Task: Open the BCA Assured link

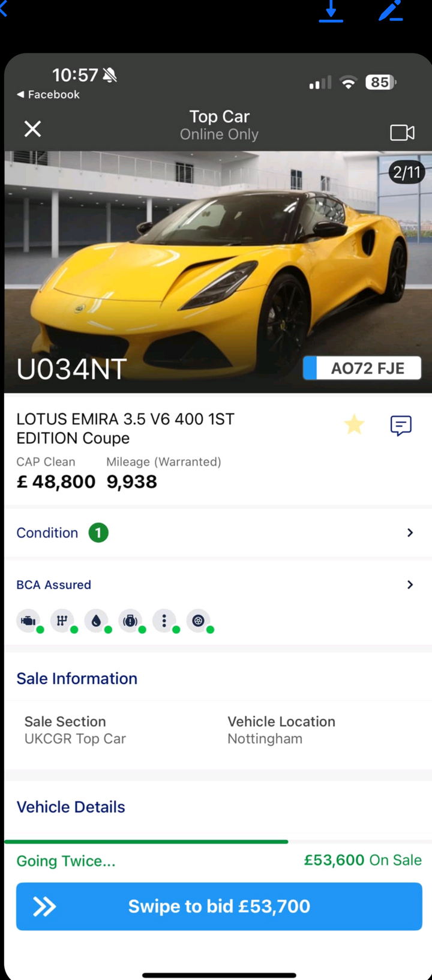Action: (54, 585)
